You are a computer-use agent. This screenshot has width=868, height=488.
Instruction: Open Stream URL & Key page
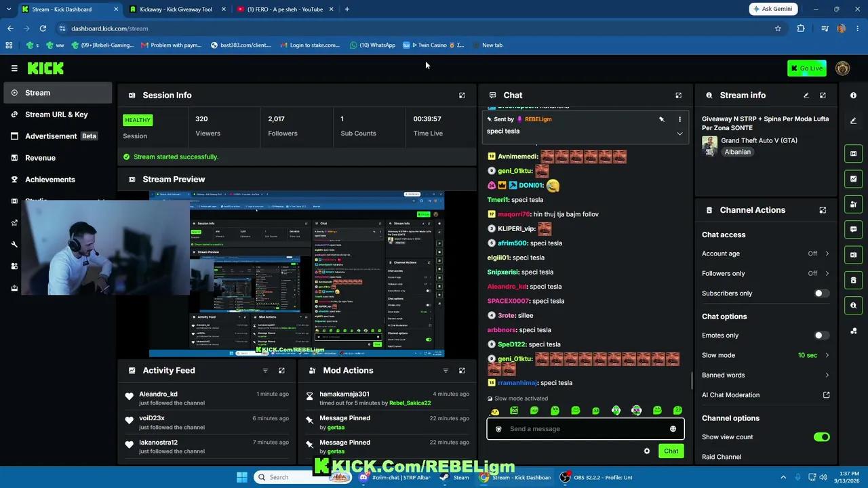tap(58, 115)
